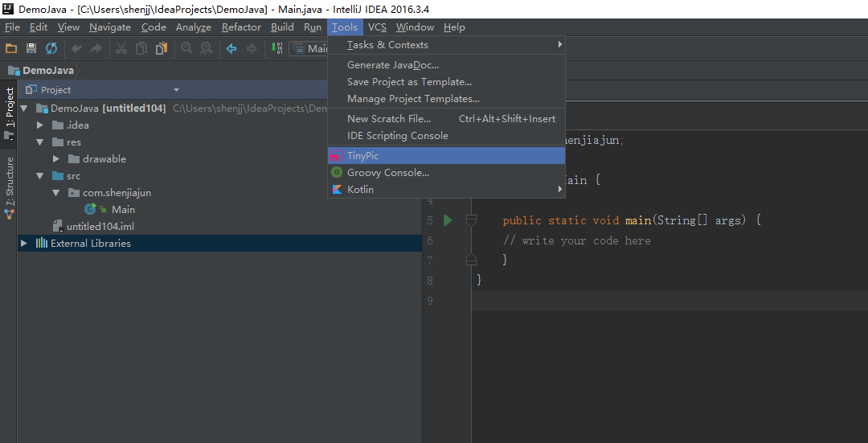Click the green Run gutter arrow
Viewport: 868px width, 443px height.
(448, 220)
